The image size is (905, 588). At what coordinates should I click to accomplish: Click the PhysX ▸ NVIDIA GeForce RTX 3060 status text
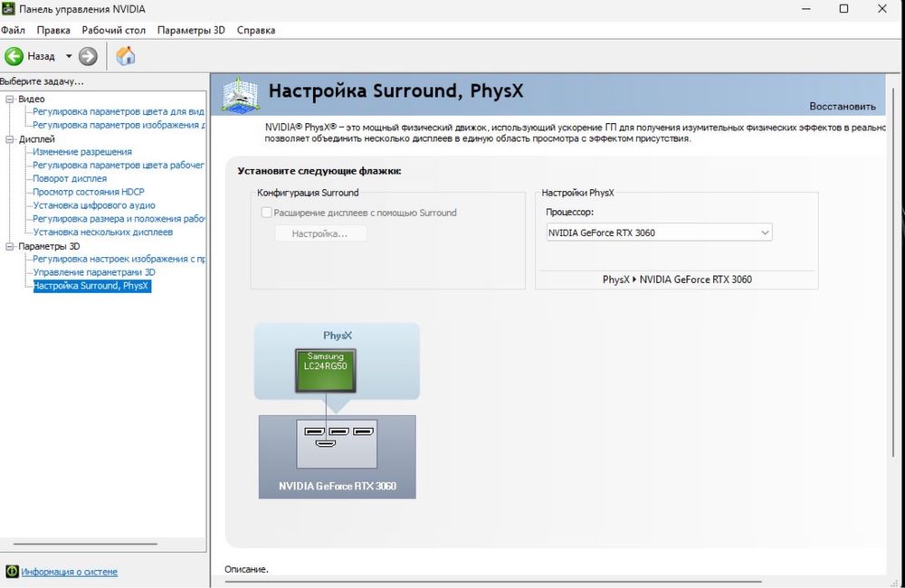click(x=677, y=280)
